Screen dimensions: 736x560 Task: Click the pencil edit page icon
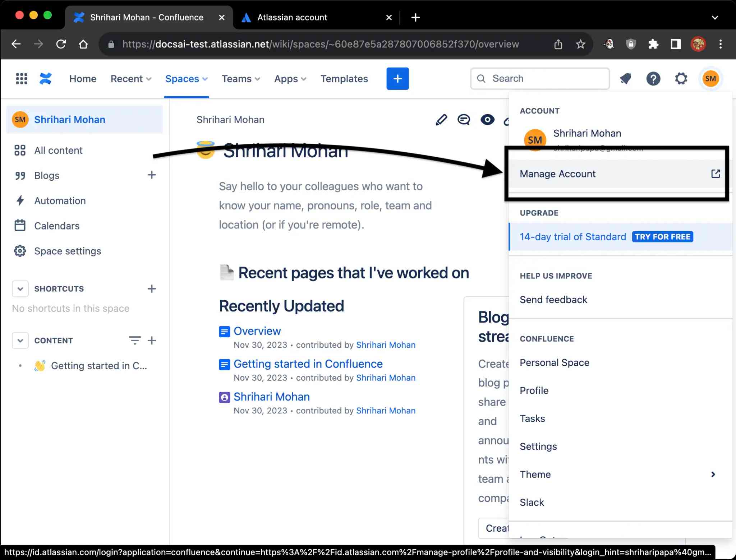441,120
